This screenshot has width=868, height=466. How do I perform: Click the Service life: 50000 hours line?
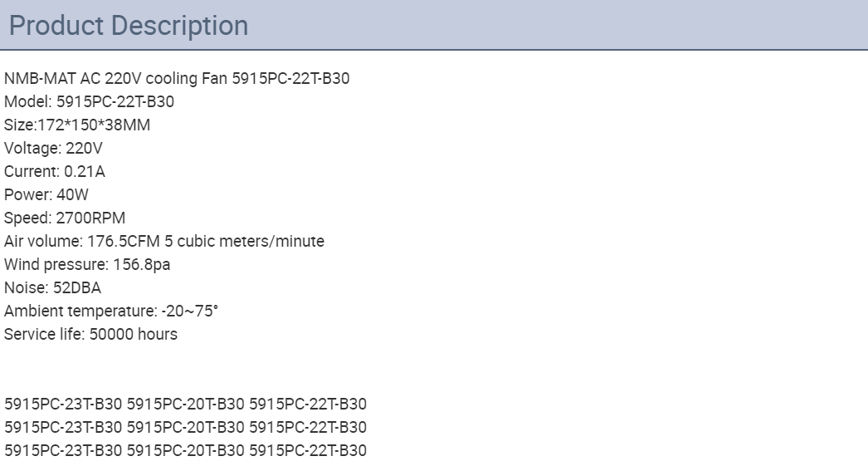[90, 335]
